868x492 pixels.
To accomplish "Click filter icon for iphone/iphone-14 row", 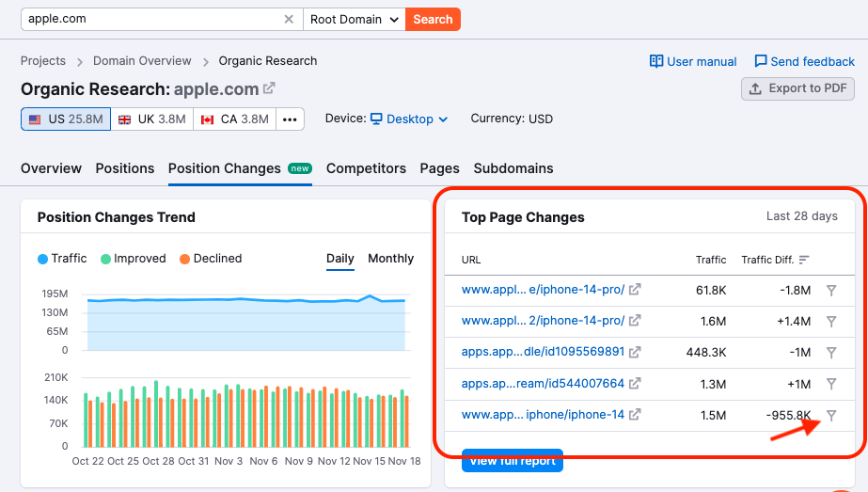I will 831,415.
